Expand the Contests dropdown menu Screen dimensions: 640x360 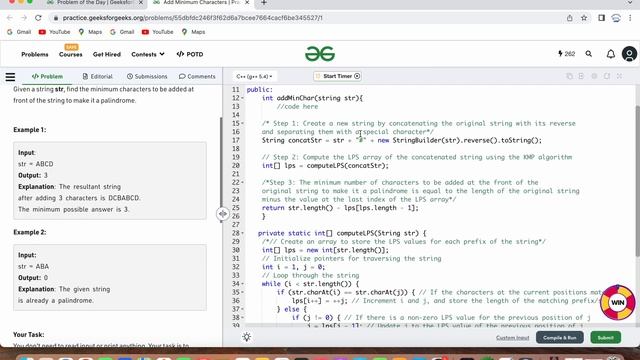tap(148, 54)
